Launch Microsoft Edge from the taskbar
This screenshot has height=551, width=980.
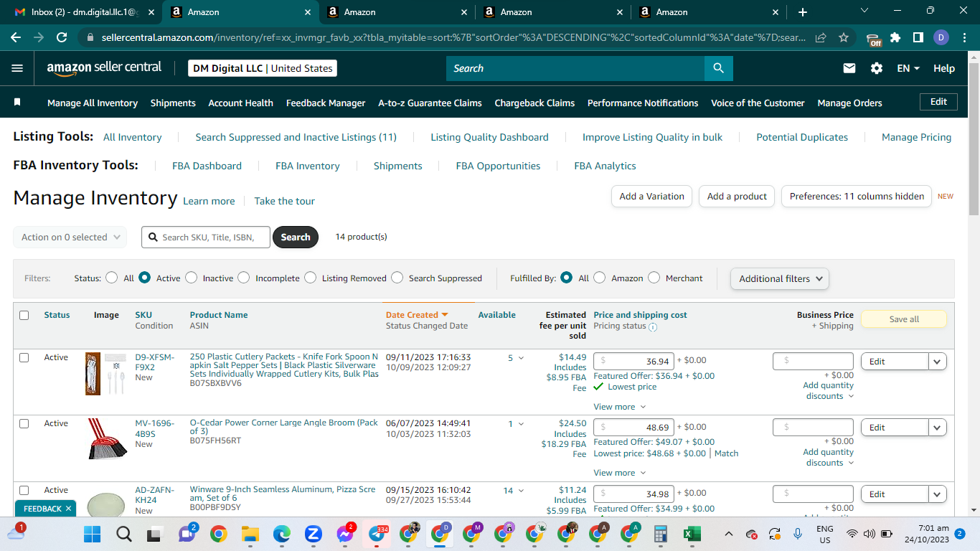(281, 534)
